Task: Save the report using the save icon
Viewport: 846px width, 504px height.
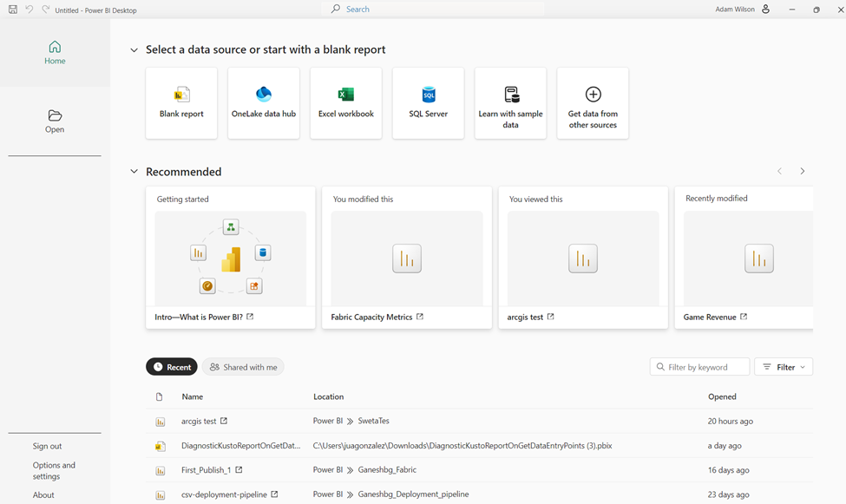Action: coord(13,10)
